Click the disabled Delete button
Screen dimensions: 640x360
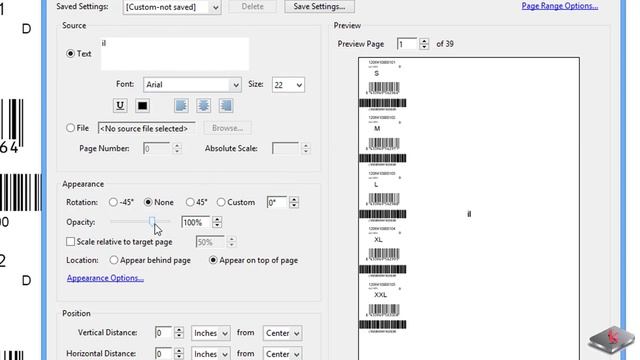tap(252, 7)
